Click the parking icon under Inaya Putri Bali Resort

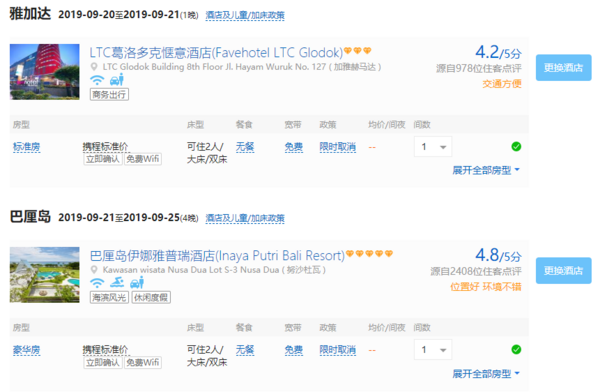click(x=137, y=283)
